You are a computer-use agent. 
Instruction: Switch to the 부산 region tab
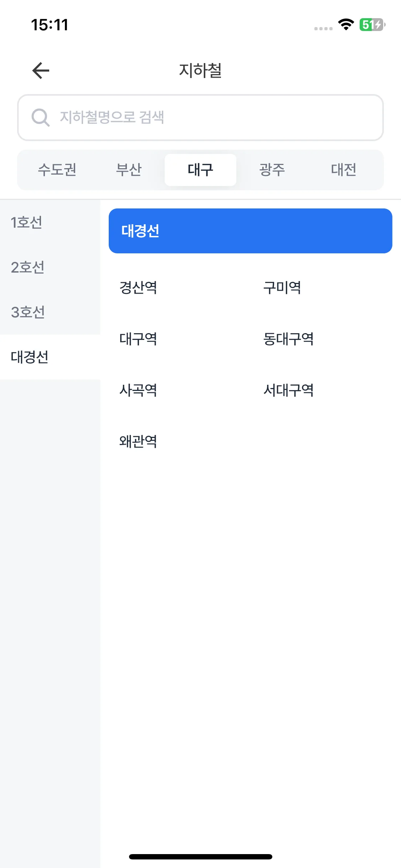click(x=129, y=170)
